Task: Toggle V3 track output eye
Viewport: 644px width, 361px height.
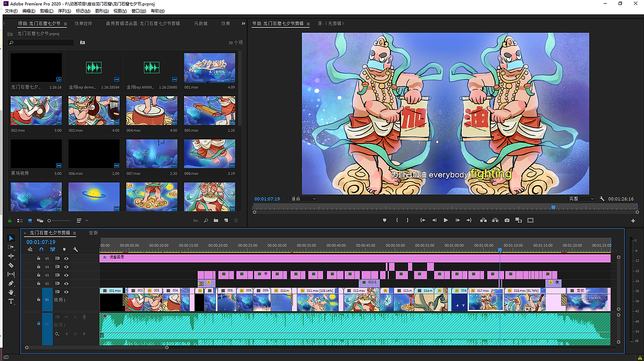Action: pyautogui.click(x=66, y=275)
